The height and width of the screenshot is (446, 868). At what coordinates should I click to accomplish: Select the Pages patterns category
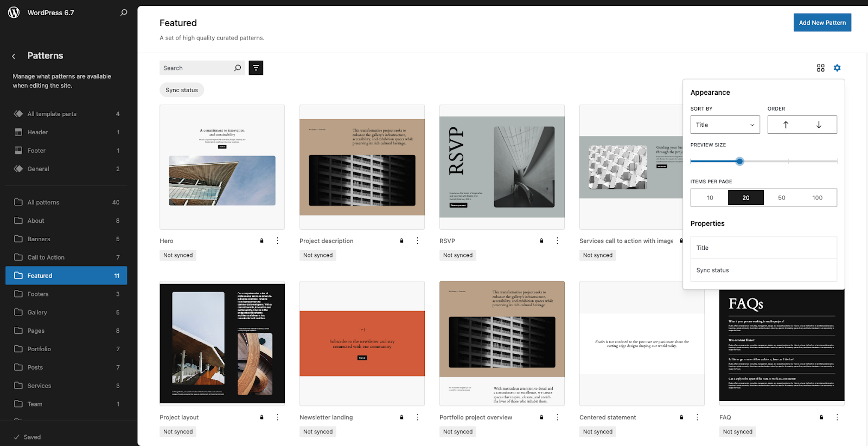(x=66, y=331)
